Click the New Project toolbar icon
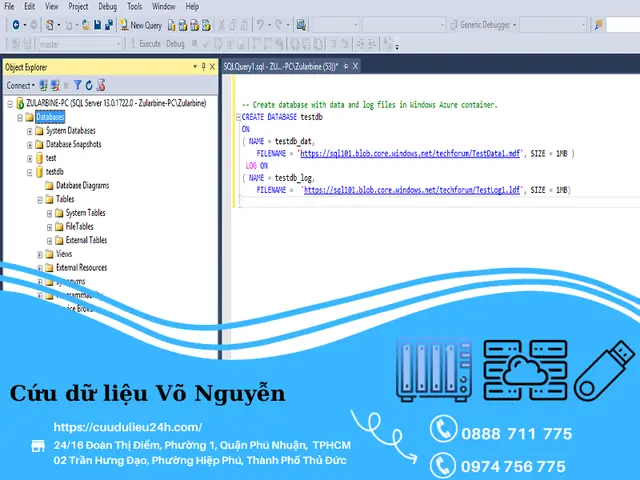The image size is (640, 480). pyautogui.click(x=49, y=25)
